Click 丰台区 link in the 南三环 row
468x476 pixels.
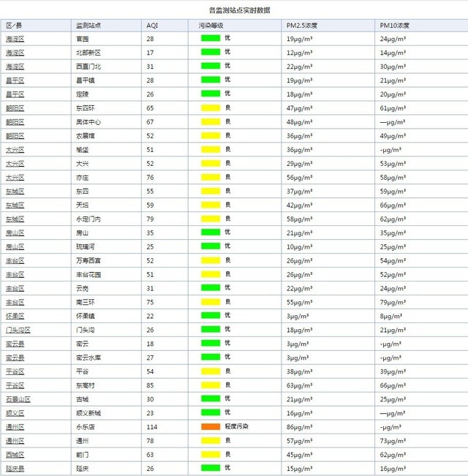point(15,303)
